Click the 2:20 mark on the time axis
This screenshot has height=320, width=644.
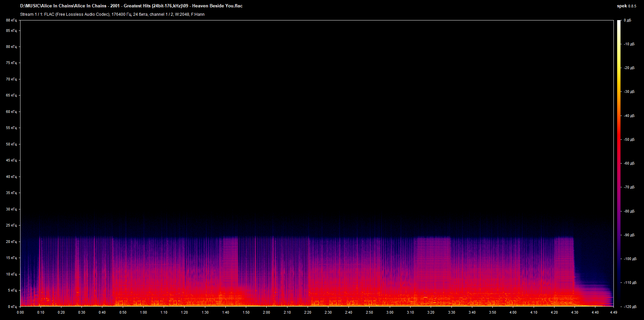[308, 312]
